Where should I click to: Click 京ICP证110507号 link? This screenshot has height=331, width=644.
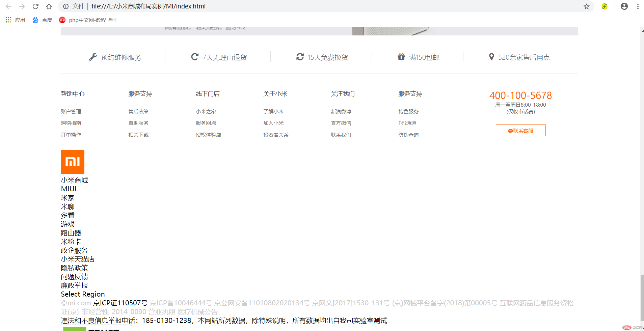(x=120, y=303)
